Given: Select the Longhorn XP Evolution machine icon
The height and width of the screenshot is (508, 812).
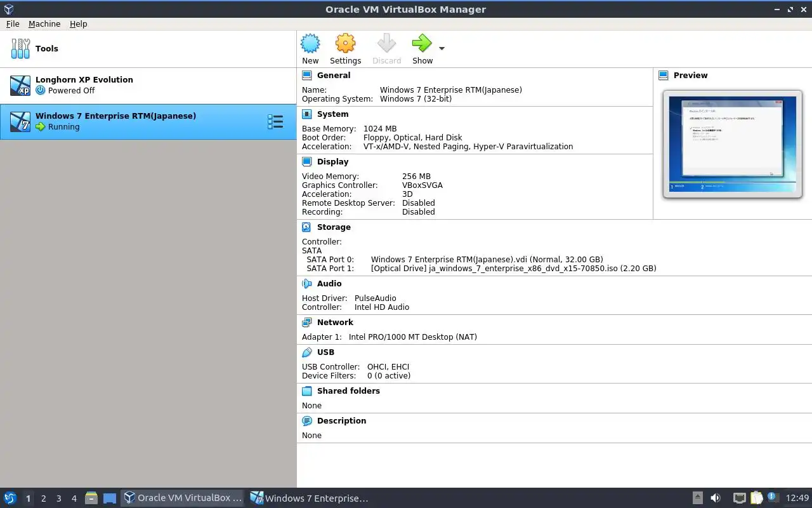Looking at the screenshot, I should click(x=20, y=85).
